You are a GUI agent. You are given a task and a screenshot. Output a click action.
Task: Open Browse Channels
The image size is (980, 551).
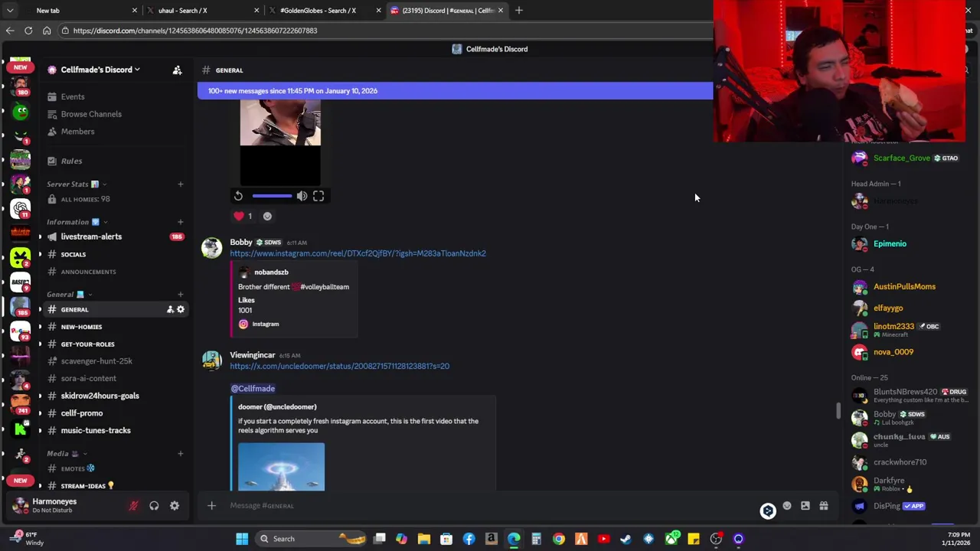(x=91, y=114)
